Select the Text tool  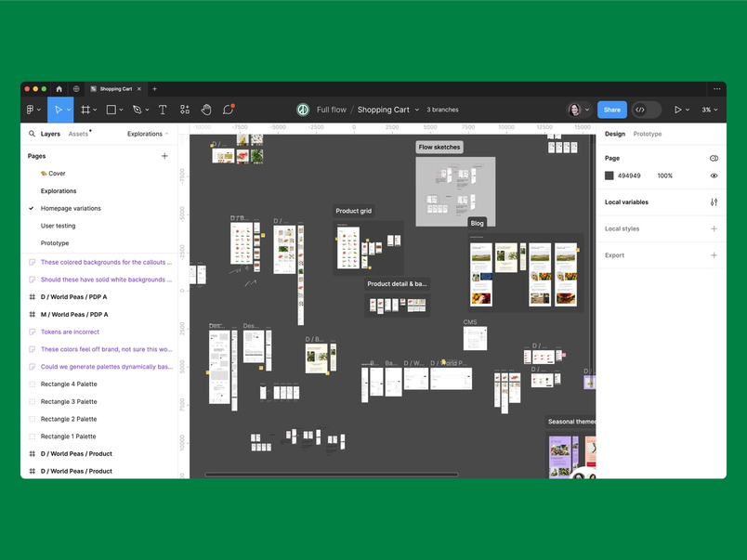click(163, 110)
